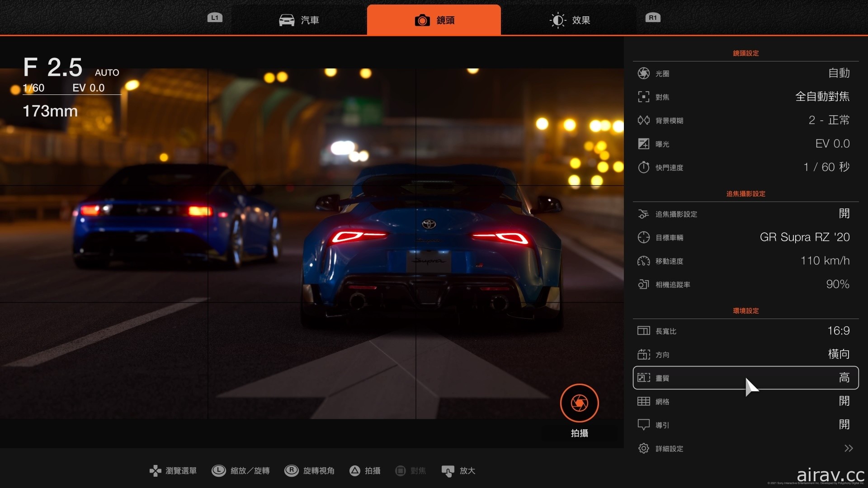Viewport: 868px width, 488px height.
Task: Click the 詳細設定 gear icon
Action: [x=644, y=448]
